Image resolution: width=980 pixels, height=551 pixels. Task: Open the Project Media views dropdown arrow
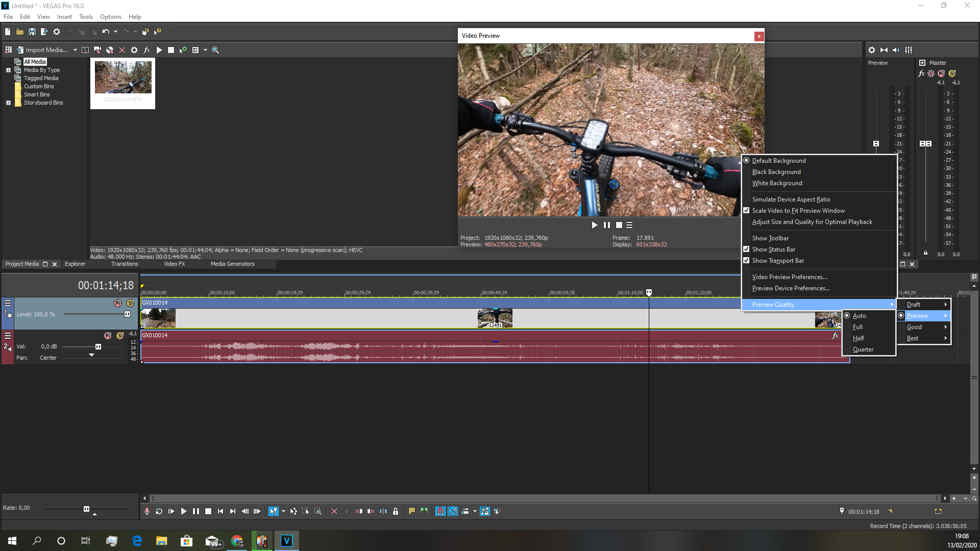(205, 50)
